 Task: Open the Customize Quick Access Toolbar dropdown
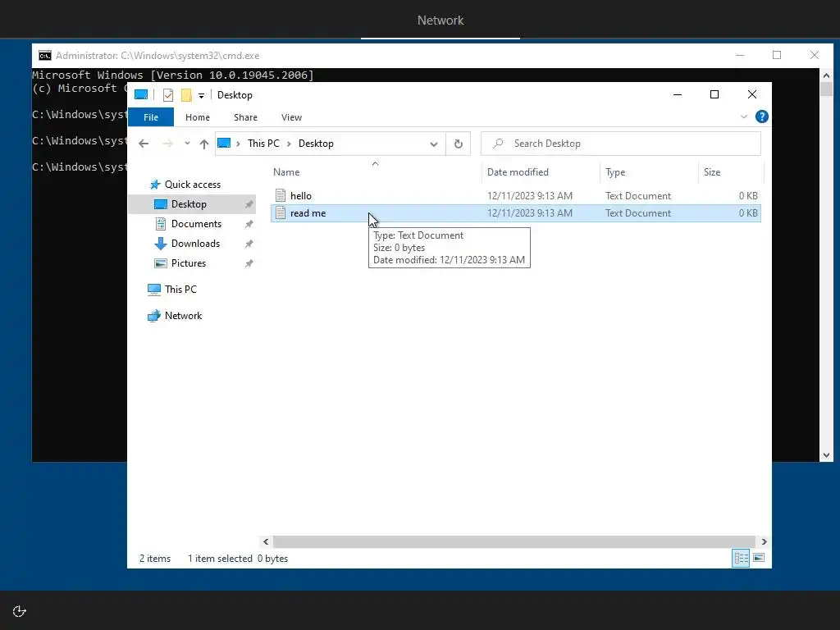[x=202, y=95]
